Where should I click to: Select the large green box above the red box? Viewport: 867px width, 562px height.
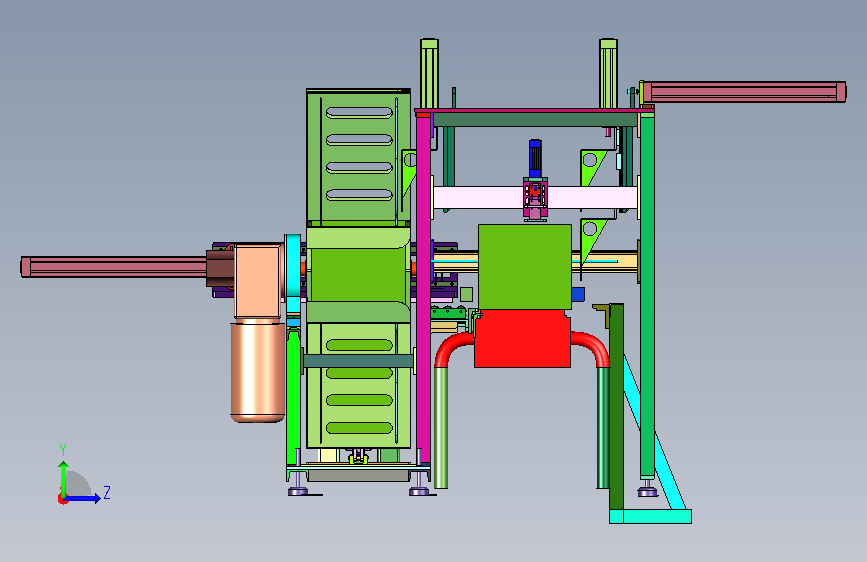click(525, 267)
